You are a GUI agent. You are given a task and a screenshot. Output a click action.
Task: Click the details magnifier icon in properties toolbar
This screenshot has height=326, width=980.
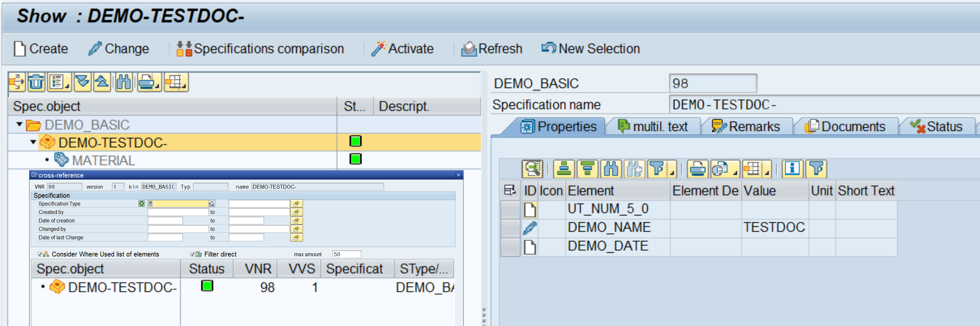click(532, 169)
